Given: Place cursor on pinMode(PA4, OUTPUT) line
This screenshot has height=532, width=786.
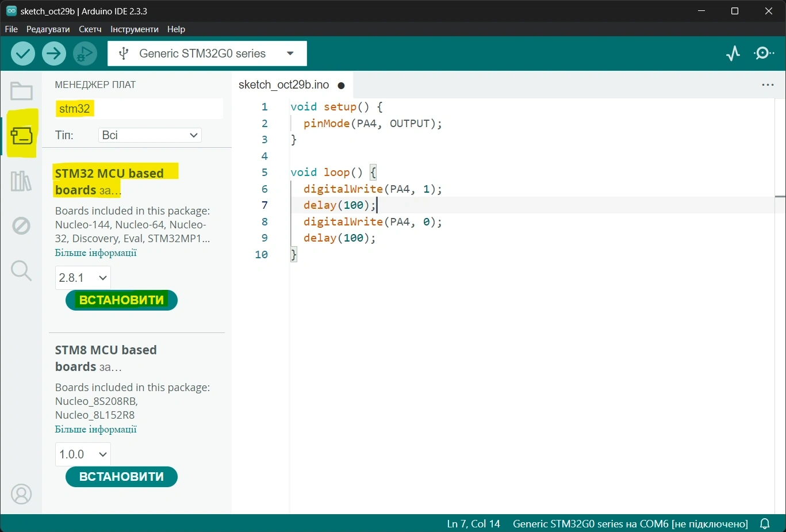Looking at the screenshot, I should click(x=373, y=124).
